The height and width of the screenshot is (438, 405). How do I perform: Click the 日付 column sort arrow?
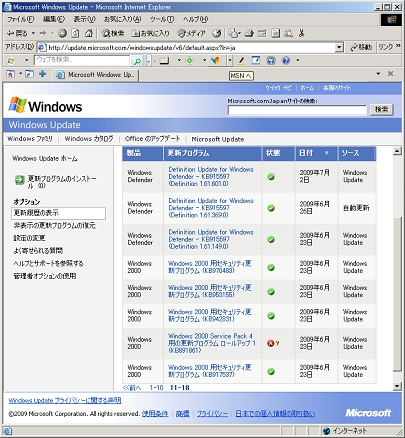point(327,153)
